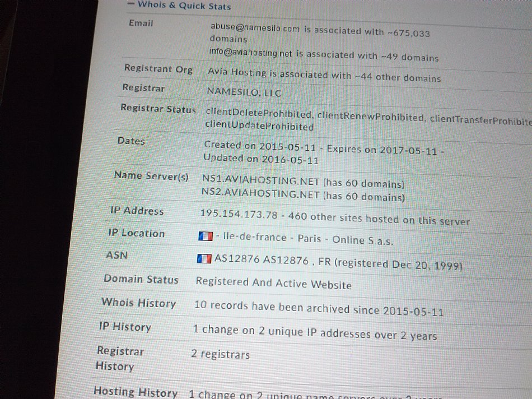This screenshot has width=532, height=399.
Task: Click the IP address 195.154.173.78
Action: pos(239,215)
